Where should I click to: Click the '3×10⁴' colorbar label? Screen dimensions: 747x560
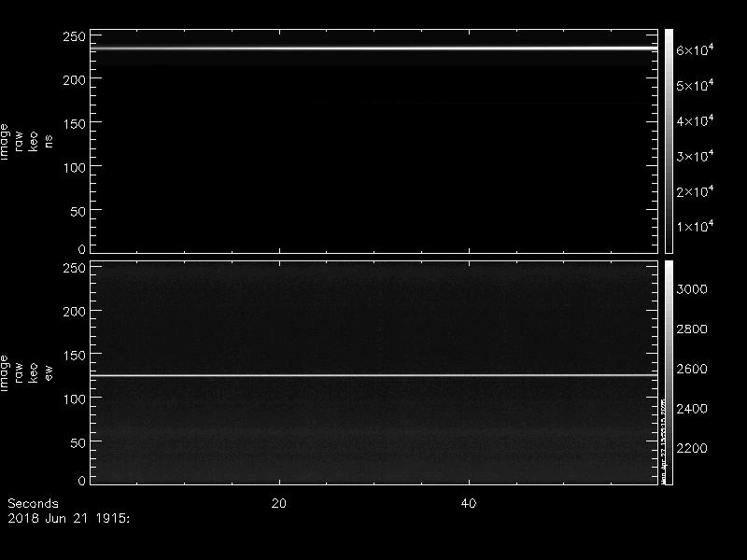pyautogui.click(x=695, y=156)
